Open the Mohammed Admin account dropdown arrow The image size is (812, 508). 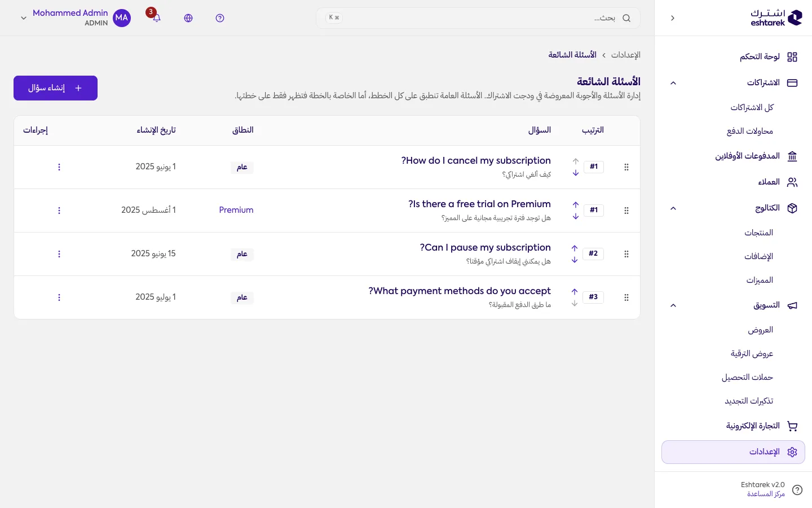click(24, 18)
